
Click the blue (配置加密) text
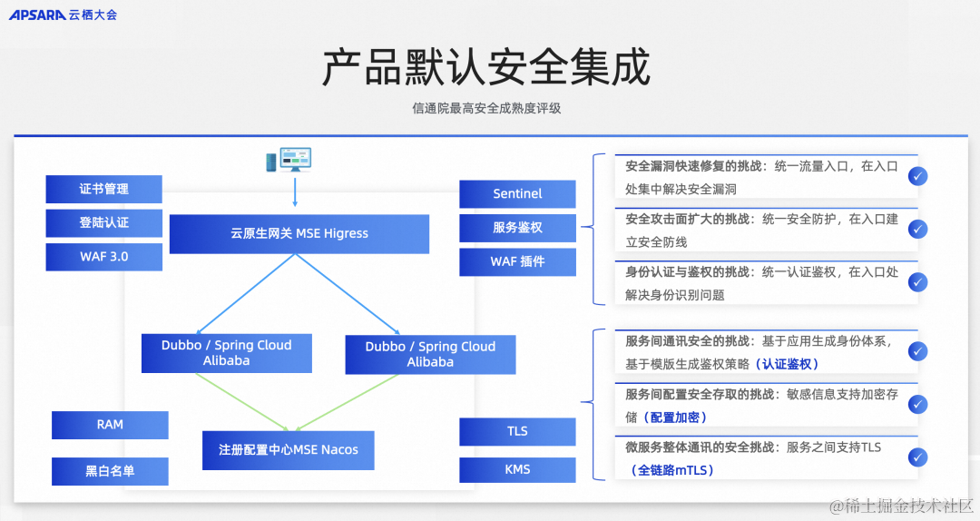(675, 418)
